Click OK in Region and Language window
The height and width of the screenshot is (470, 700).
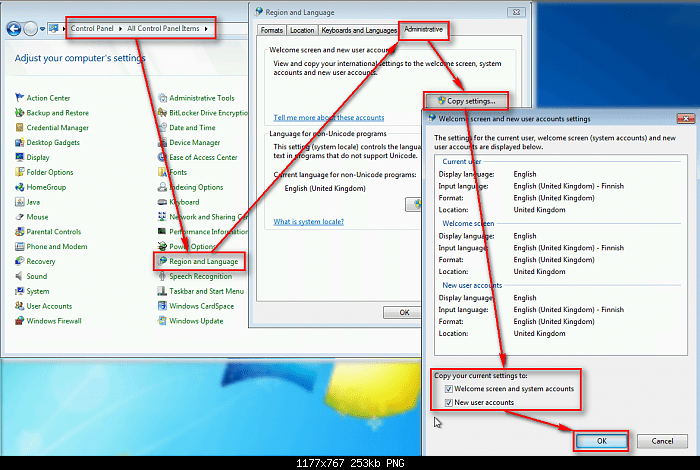pyautogui.click(x=404, y=312)
